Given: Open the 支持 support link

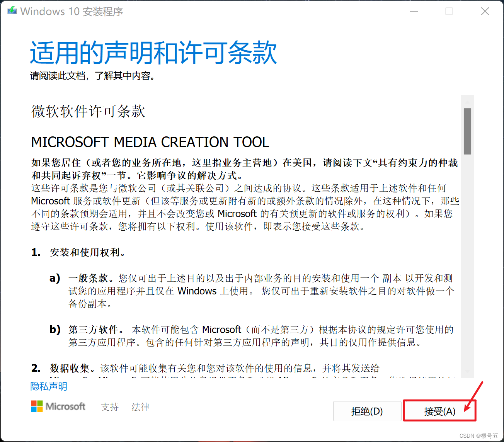Looking at the screenshot, I should (110, 407).
